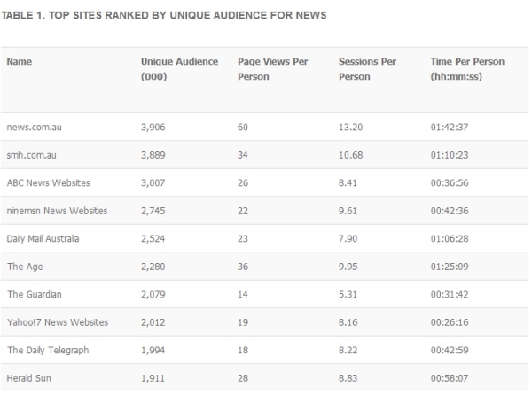
Task: Select sessions per person value '10.68'
Action: coord(350,155)
